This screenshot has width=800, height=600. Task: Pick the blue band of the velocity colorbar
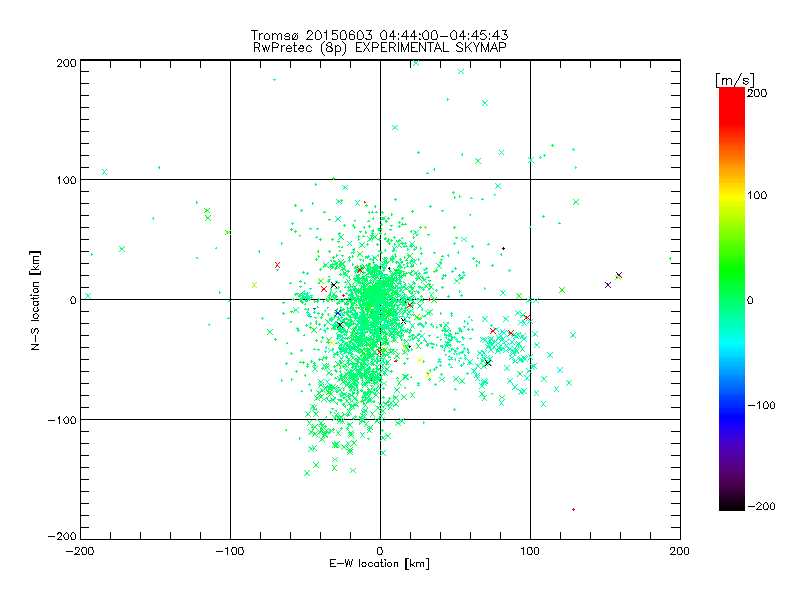click(732, 414)
